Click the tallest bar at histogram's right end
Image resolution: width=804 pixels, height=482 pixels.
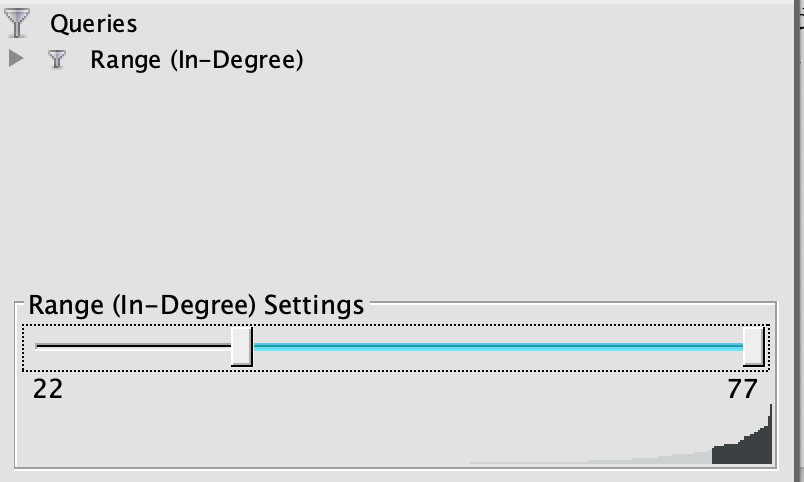(770, 433)
